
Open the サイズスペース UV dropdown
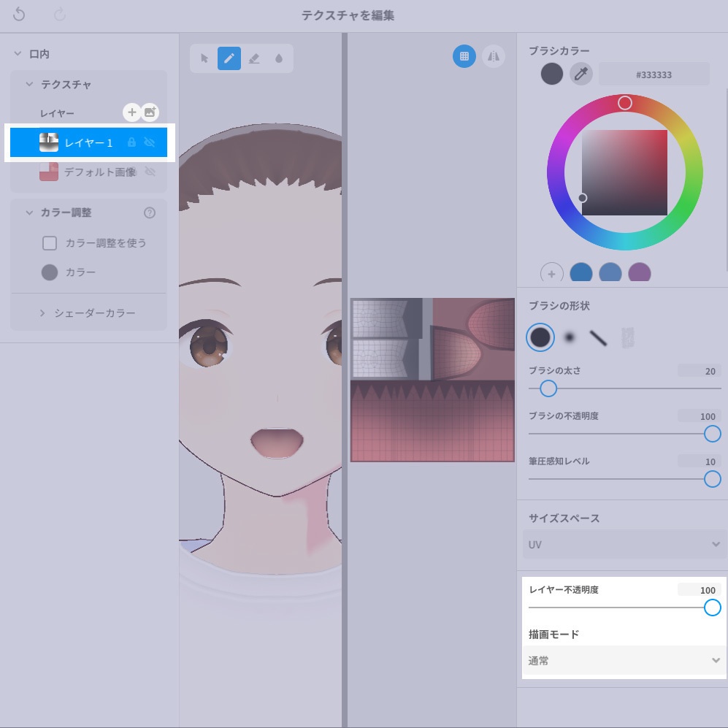[624, 544]
